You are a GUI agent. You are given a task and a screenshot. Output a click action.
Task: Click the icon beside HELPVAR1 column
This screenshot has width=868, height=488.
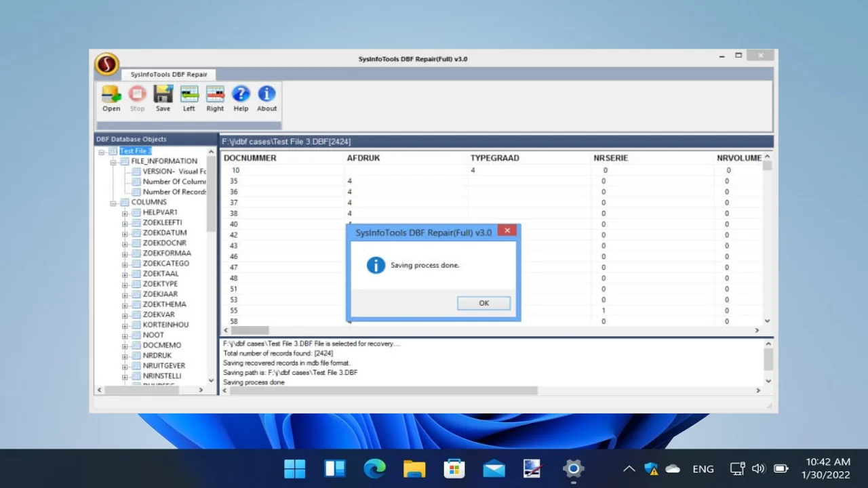pos(136,212)
